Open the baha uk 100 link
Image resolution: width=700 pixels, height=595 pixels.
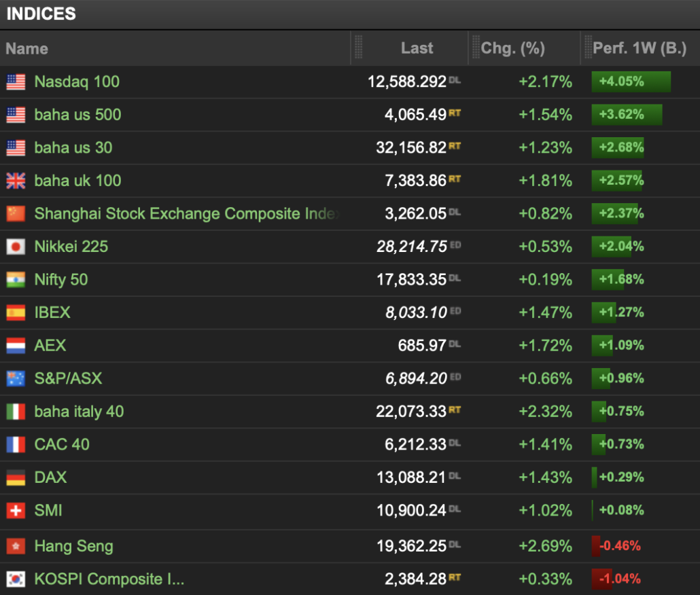click(x=77, y=181)
